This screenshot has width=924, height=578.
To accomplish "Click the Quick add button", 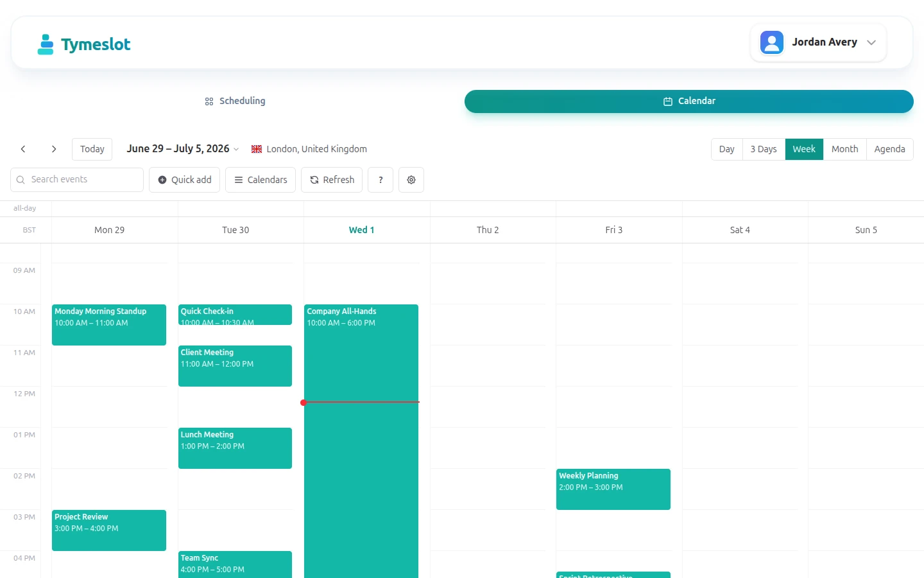I will pos(185,180).
